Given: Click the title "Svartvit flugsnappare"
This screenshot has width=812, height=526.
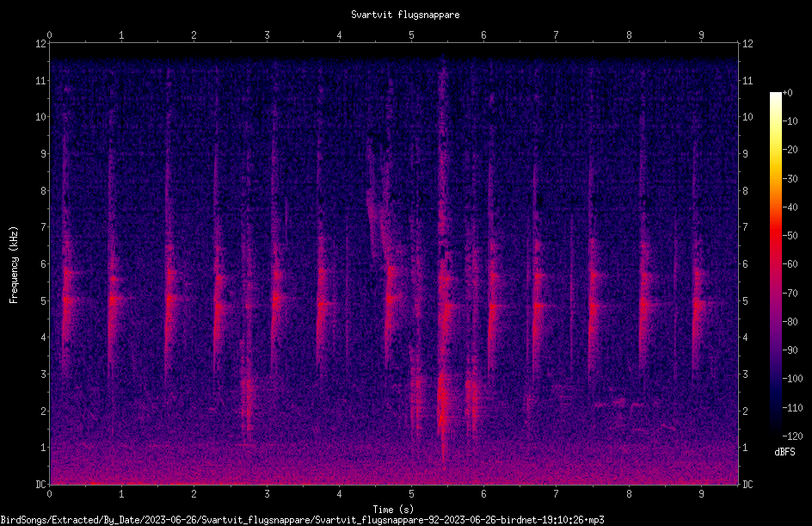Looking at the screenshot, I should pos(405,15).
